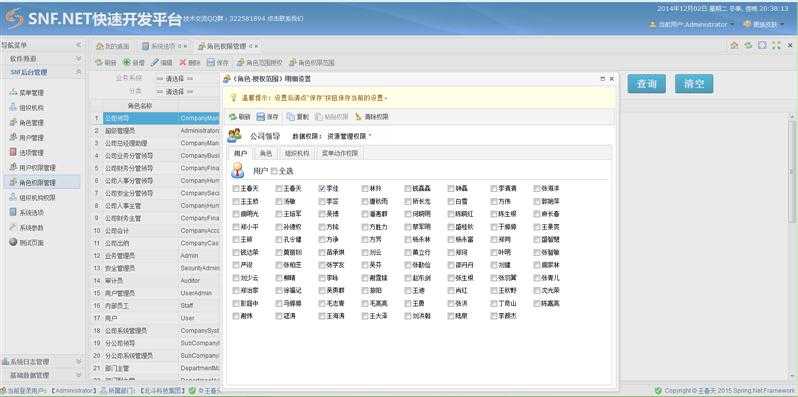Check the 方胜力 user checkbox

pos(365,226)
